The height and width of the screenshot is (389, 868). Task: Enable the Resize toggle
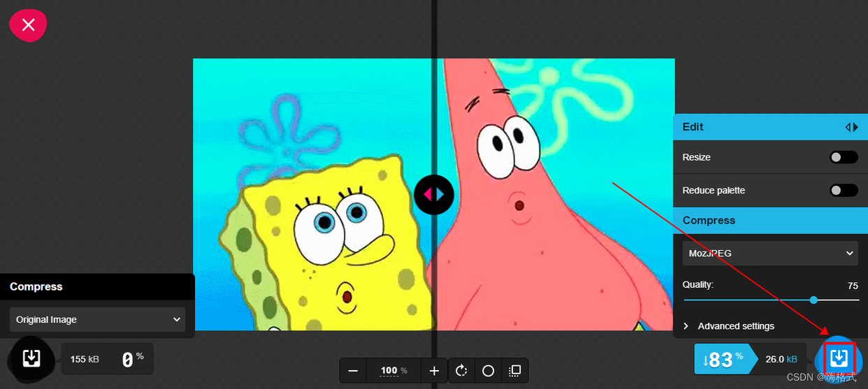[844, 157]
